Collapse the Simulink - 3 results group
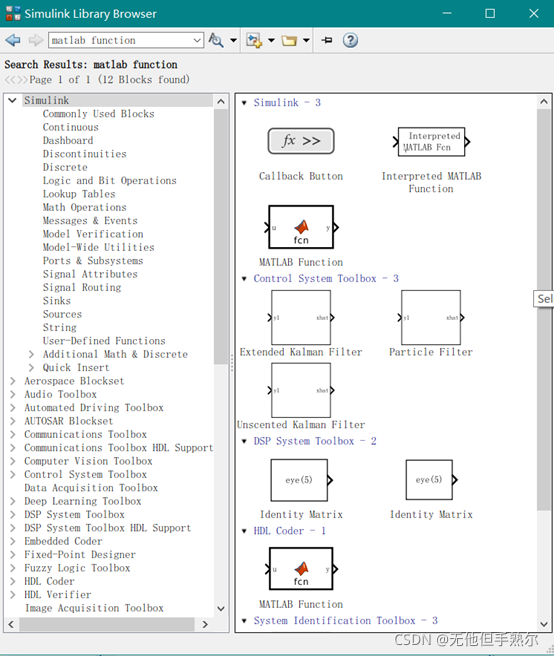This screenshot has width=554, height=656. point(244,103)
